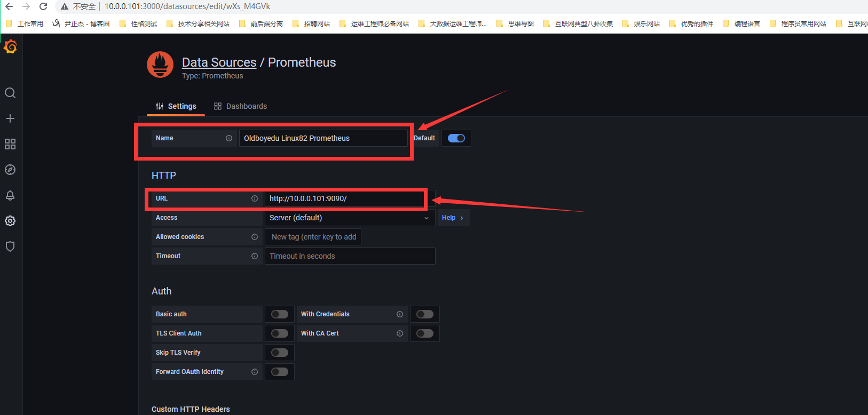Open the Dashboards grid icon in sidebar
This screenshot has width=868, height=415.
[x=10, y=144]
